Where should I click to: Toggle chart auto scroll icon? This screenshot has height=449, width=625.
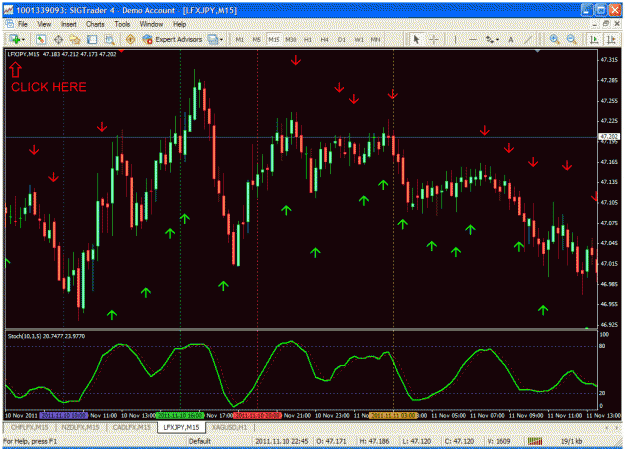(594, 39)
